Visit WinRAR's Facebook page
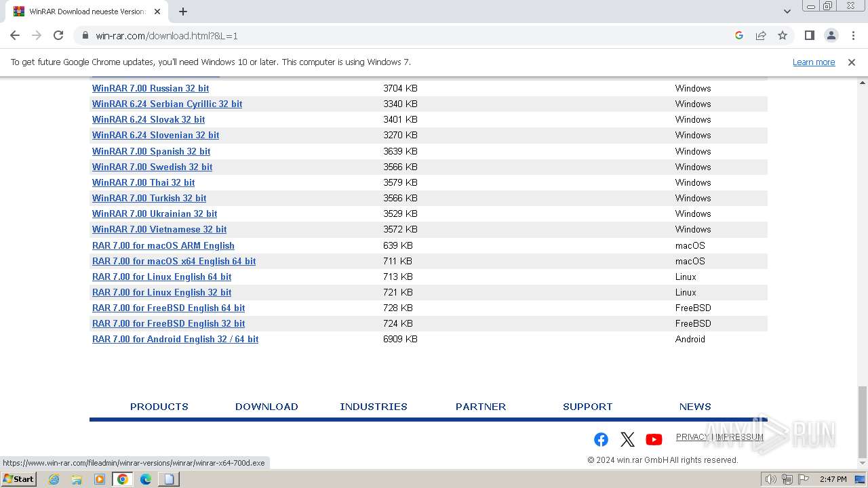The image size is (868, 488). coord(601,439)
